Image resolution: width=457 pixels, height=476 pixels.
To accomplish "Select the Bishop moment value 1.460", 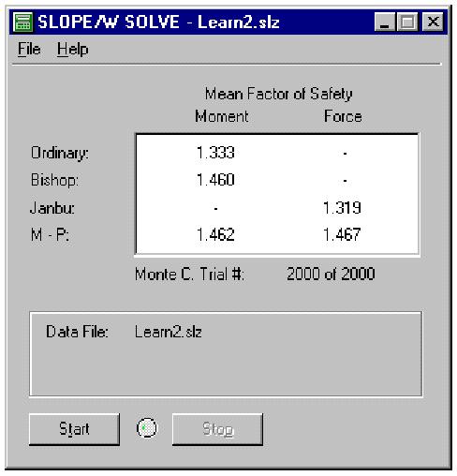I will click(x=215, y=180).
